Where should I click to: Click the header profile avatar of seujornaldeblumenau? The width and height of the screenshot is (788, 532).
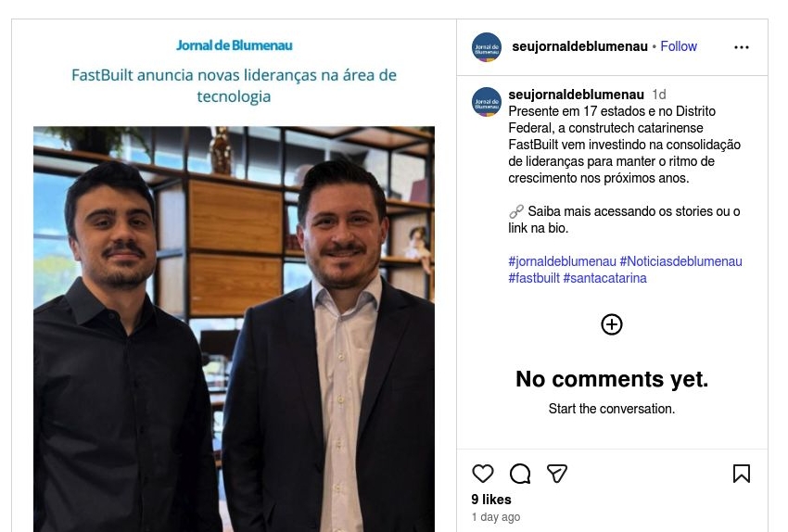[x=487, y=47]
